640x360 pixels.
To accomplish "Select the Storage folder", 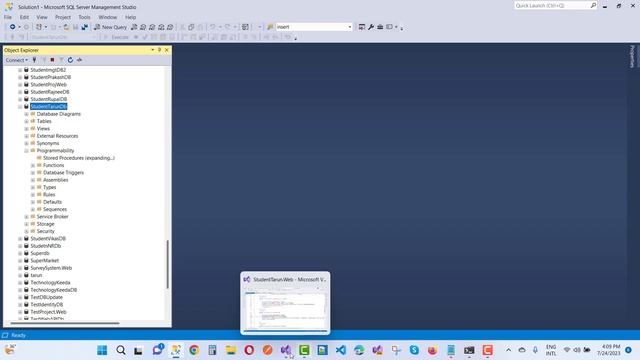I will [45, 224].
